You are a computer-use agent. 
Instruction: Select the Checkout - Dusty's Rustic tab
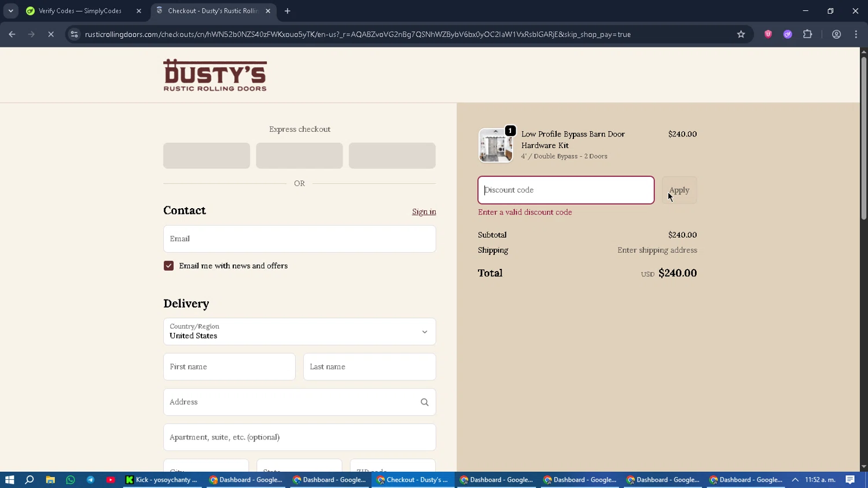pos(212,11)
